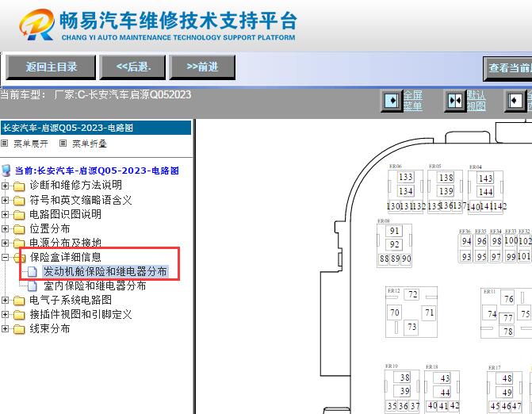Open the 线束分布 item
Viewport: 532px width, 414px height.
(x=49, y=328)
